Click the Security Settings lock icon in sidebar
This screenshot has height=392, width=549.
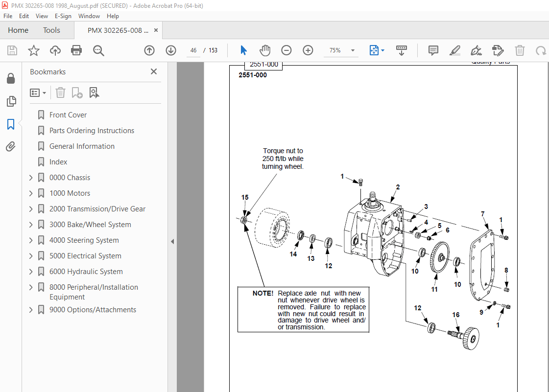tap(11, 78)
